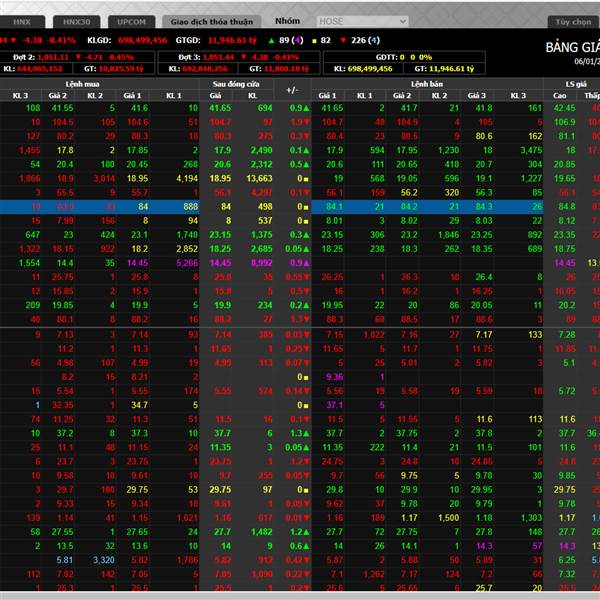The width and height of the screenshot is (600, 600).
Task: Click the green up-arrow beside 89
Action: click(271, 41)
